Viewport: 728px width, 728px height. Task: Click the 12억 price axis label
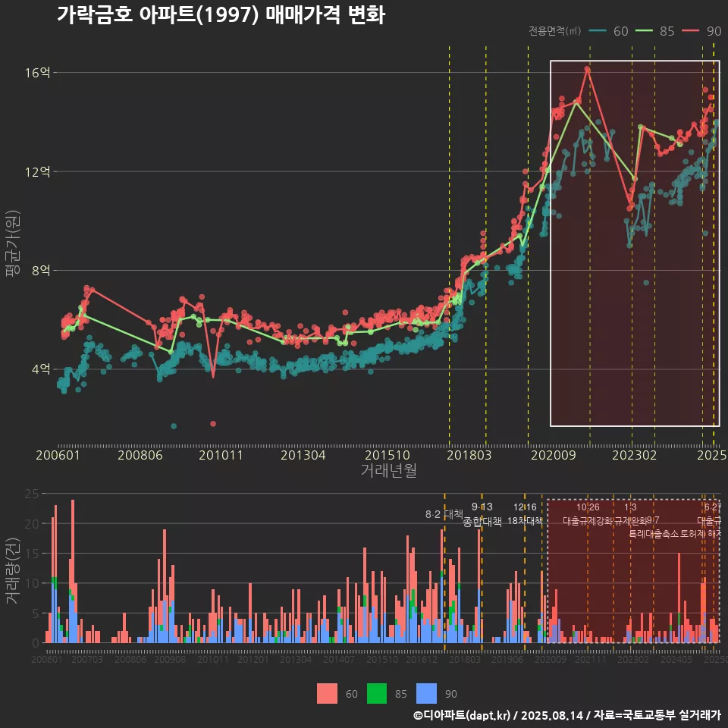click(38, 172)
